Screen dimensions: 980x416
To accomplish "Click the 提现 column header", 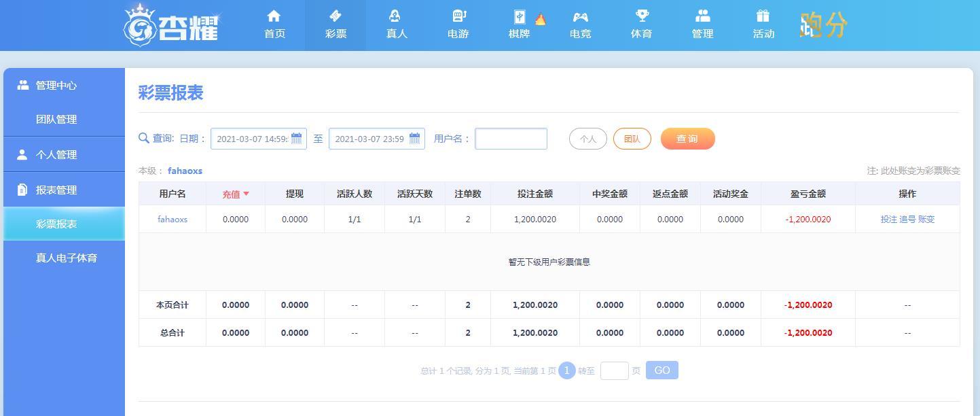I will [295, 194].
